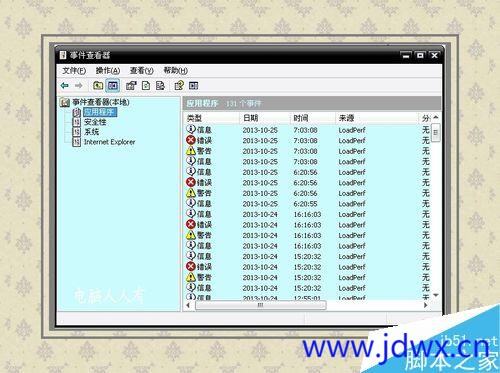Click the horizontal scrollbar thumb
The height and width of the screenshot is (373, 500).
pos(260,305)
